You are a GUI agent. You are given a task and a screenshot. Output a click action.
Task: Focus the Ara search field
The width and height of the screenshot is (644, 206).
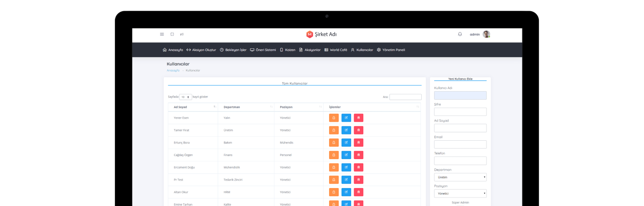pos(405,97)
